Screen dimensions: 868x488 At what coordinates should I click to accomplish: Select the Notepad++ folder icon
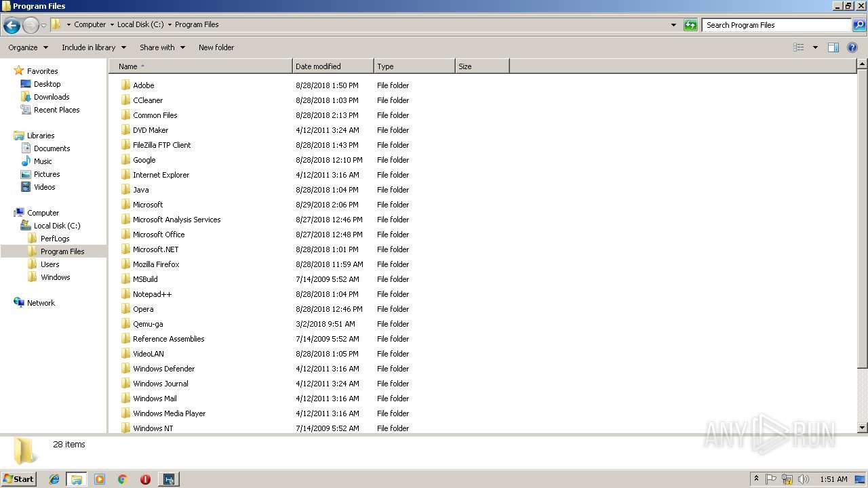pos(125,294)
